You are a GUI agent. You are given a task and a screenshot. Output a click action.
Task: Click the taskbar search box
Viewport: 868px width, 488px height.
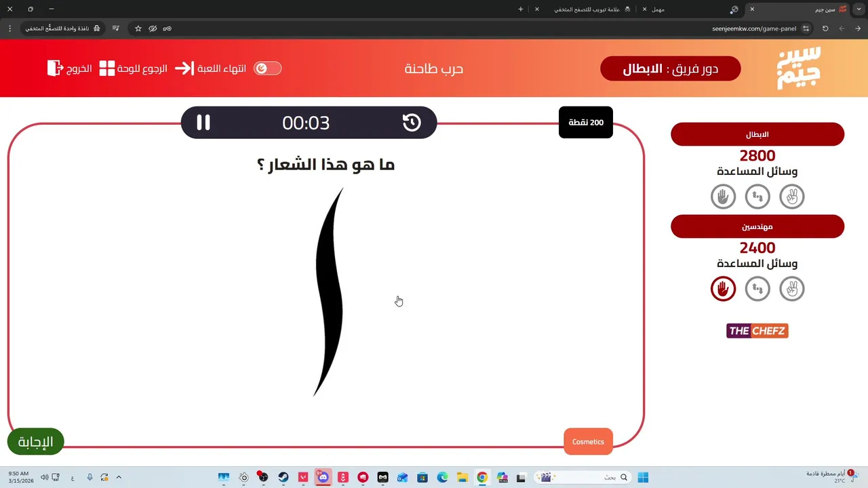pos(583,477)
